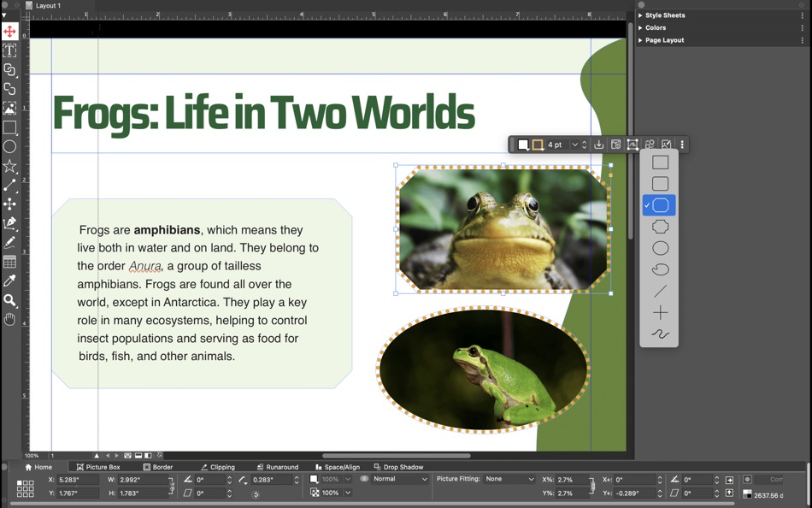
Task: Click the horizontal scrollbar under canvas
Action: point(396,456)
